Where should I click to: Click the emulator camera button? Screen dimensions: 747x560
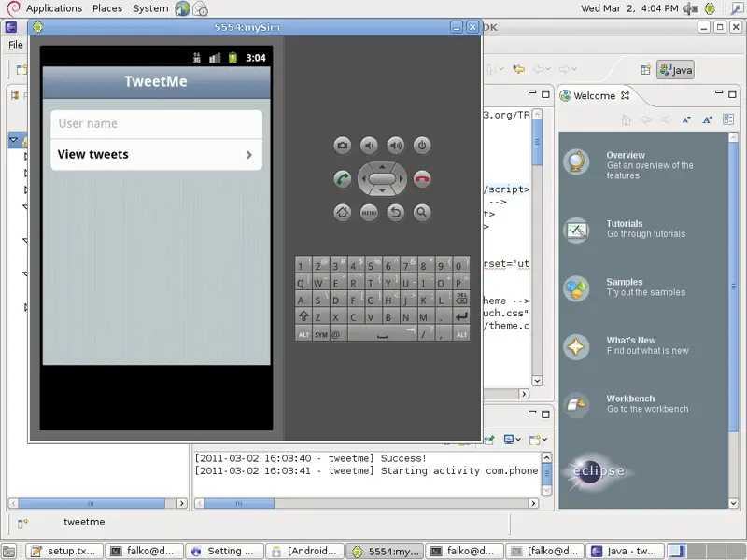pos(342,146)
